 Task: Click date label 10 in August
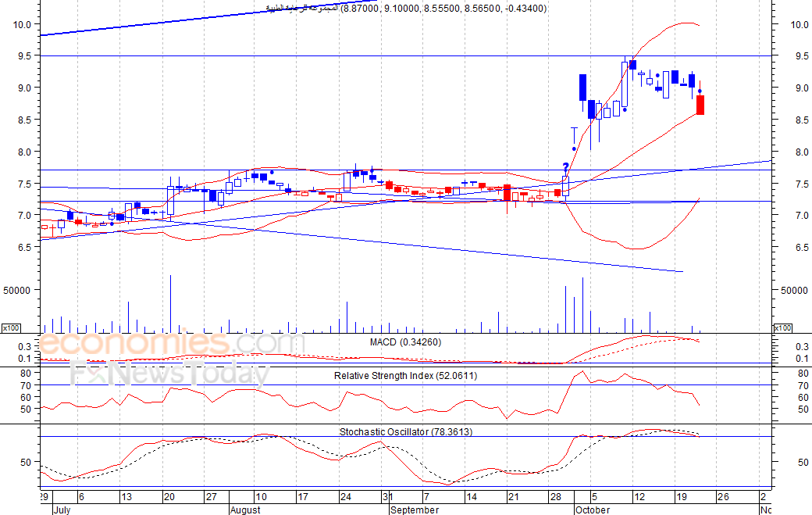click(x=261, y=497)
